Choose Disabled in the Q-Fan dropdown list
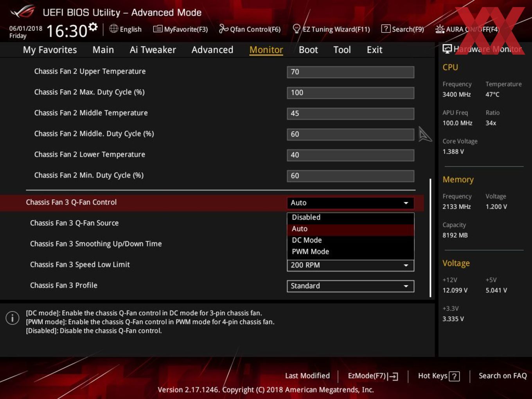 pyautogui.click(x=350, y=217)
